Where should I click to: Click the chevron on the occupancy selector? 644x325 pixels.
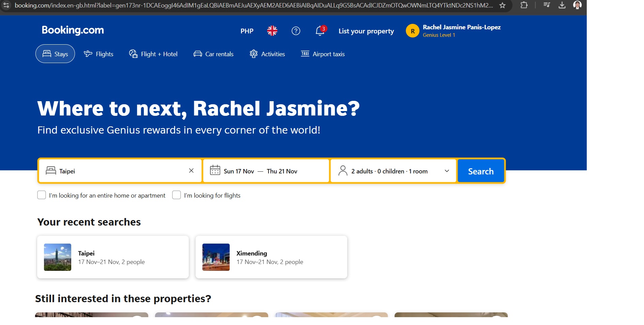coord(447,171)
